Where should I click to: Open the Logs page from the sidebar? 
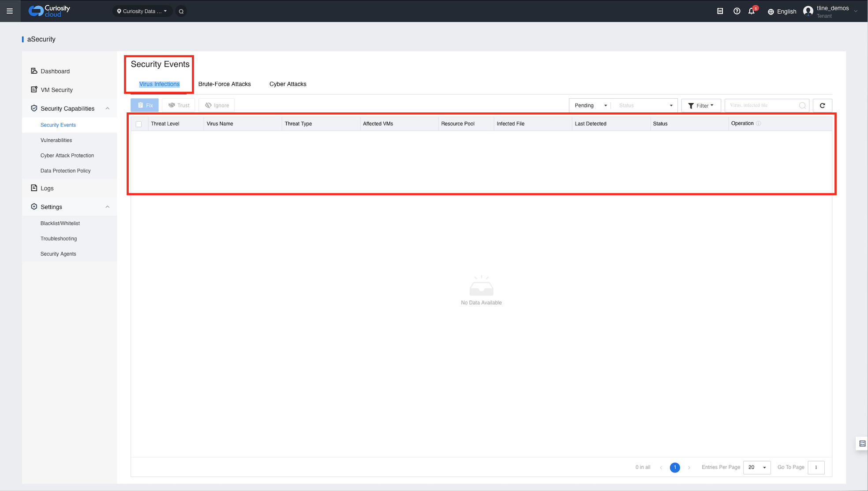click(47, 188)
